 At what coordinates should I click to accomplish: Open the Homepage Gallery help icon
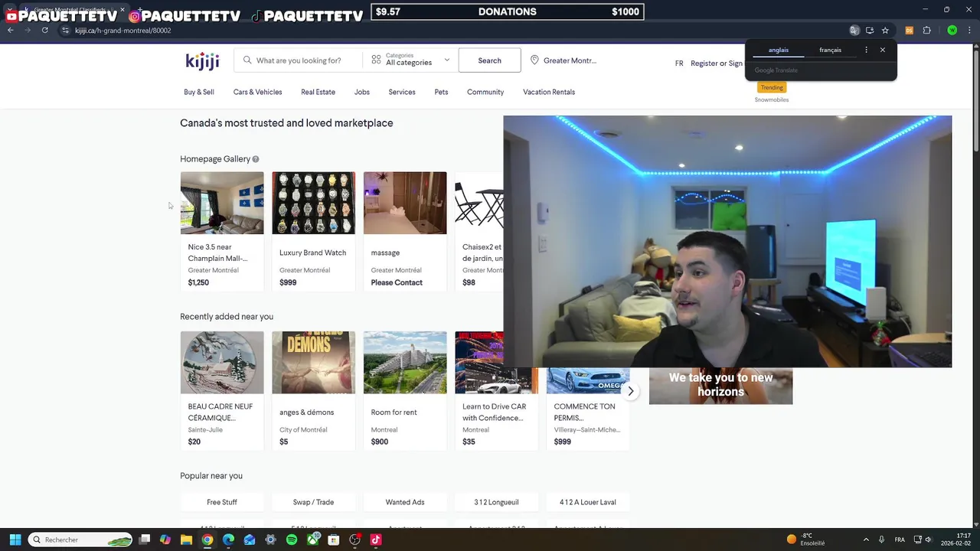click(256, 159)
